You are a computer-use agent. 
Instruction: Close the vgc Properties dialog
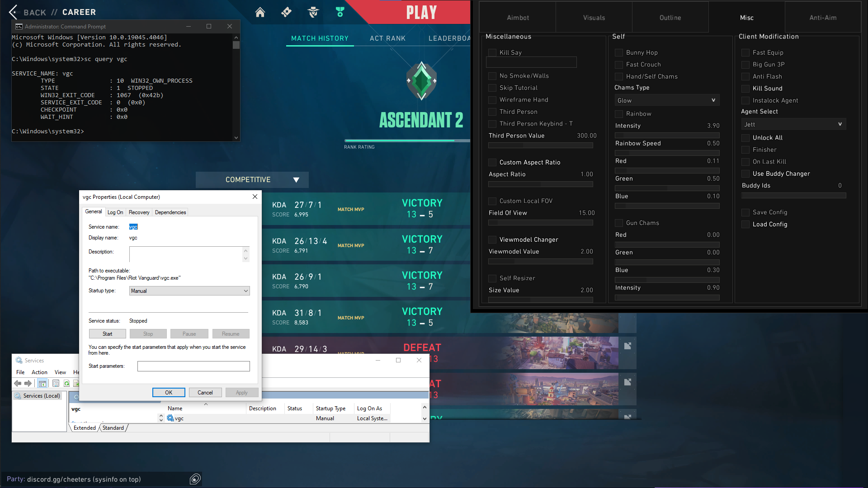255,197
